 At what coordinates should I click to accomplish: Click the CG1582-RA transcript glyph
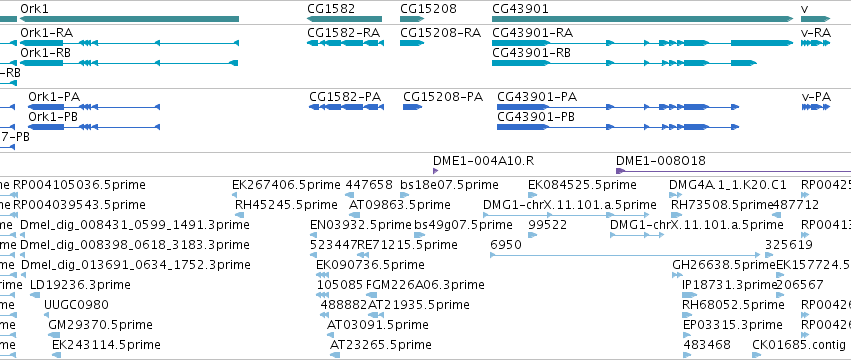(x=345, y=42)
